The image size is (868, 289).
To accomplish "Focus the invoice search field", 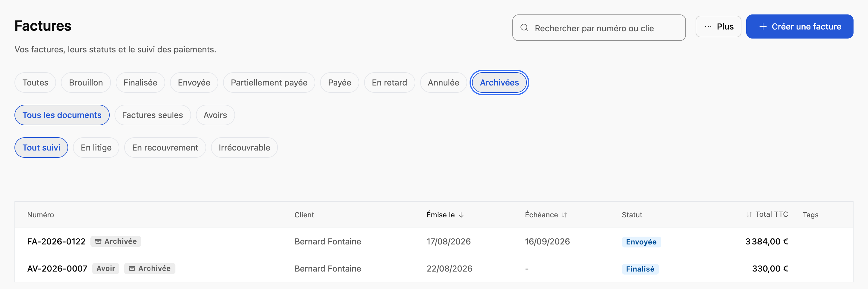I will (x=599, y=28).
